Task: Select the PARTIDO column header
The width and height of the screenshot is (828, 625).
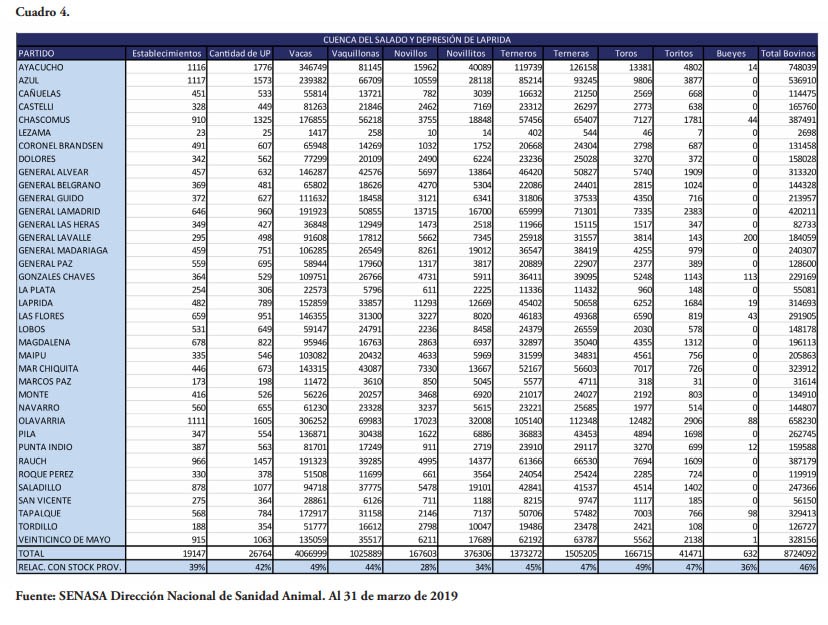Action: pyautogui.click(x=37, y=52)
